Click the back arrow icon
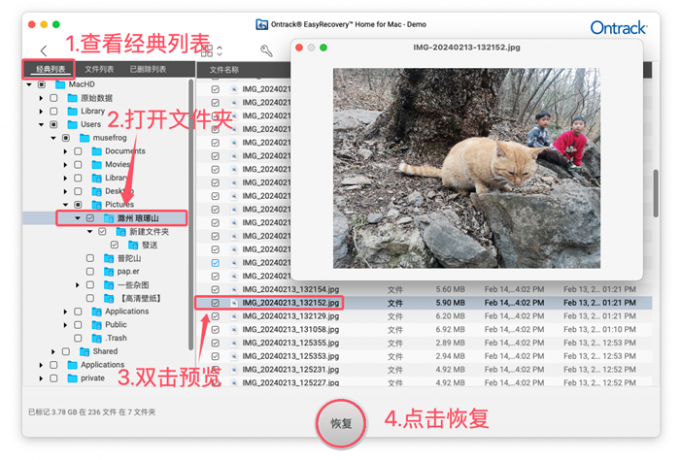 [x=44, y=51]
